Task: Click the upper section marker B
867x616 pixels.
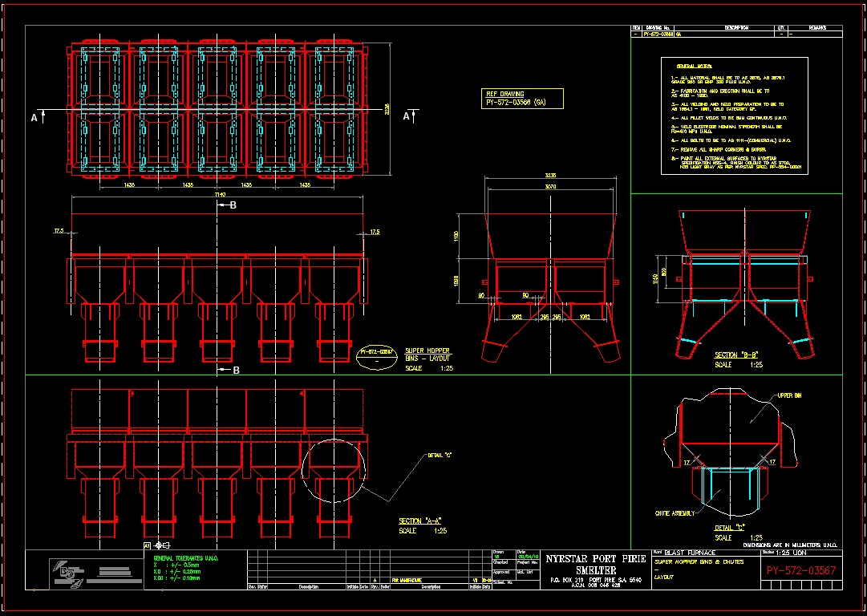Action: (x=228, y=206)
